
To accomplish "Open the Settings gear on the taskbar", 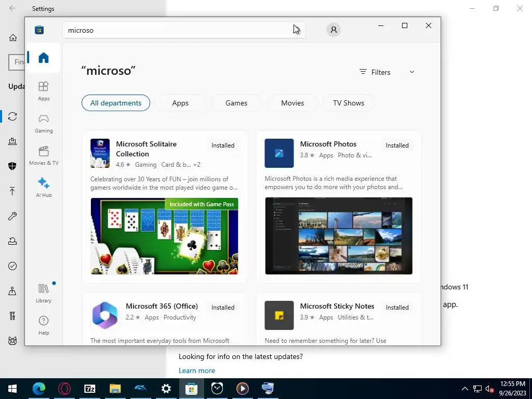I will click(166, 389).
